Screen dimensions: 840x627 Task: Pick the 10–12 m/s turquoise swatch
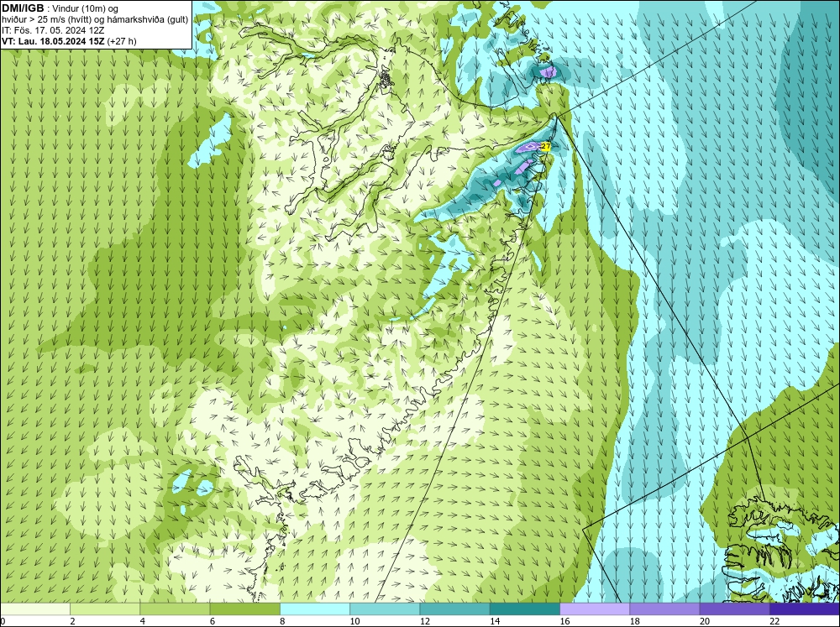[385, 609]
